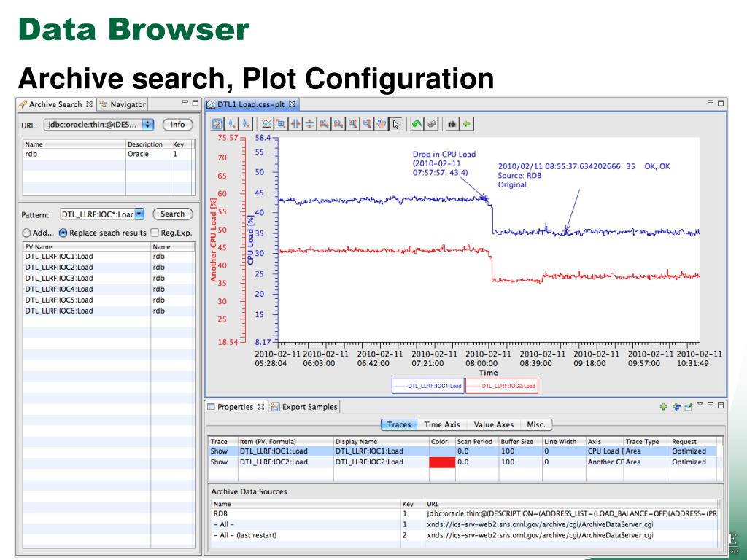Click the Show cell of IOC1 trace
Image resolution: width=747 pixels, height=560 pixels.
tap(222, 451)
